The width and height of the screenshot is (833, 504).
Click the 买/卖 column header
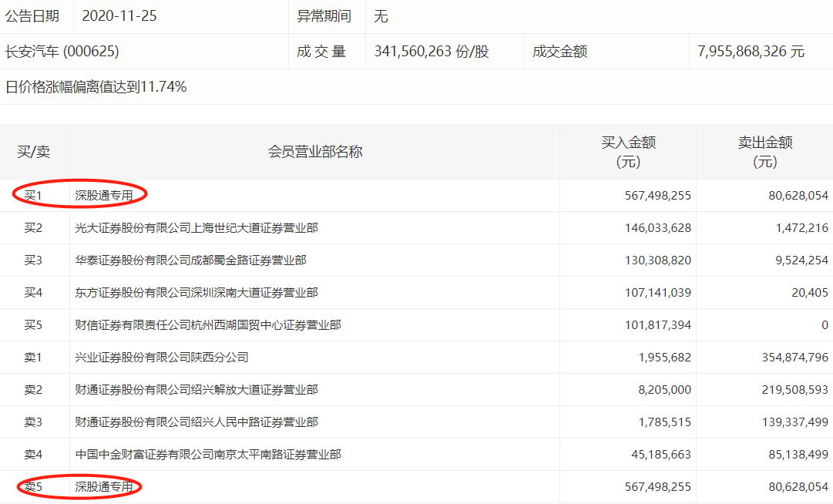point(33,152)
